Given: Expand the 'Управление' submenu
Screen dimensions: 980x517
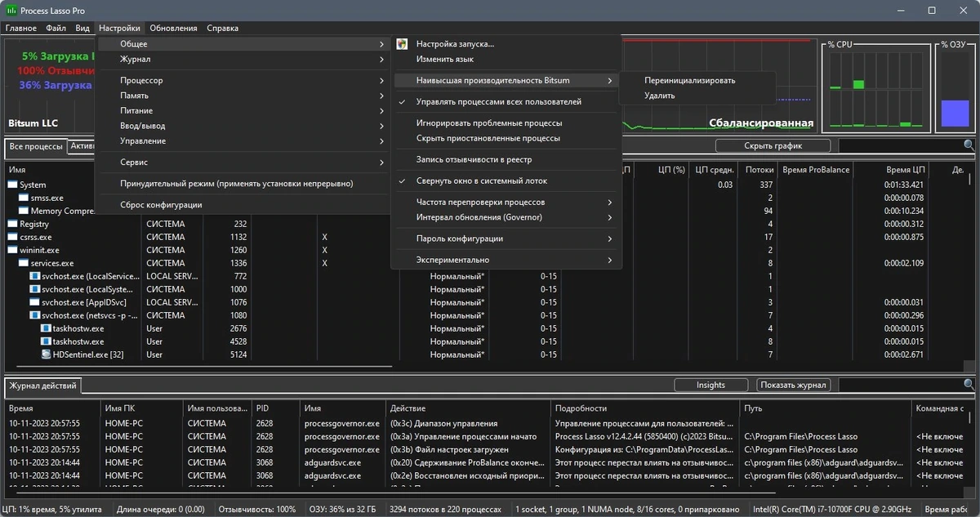Looking at the screenshot, I should pos(243,140).
